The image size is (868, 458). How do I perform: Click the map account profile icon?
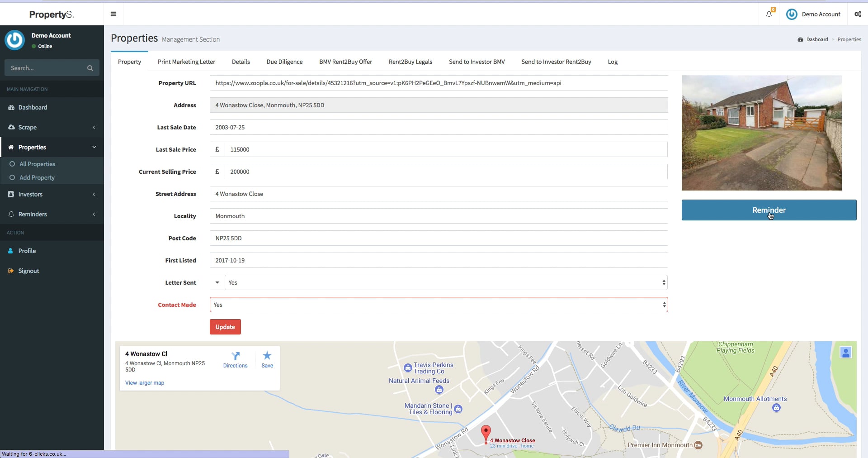coord(846,353)
